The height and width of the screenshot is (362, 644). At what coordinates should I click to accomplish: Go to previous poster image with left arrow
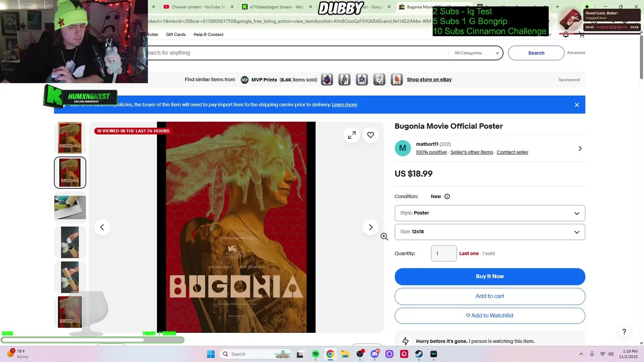coord(102,227)
